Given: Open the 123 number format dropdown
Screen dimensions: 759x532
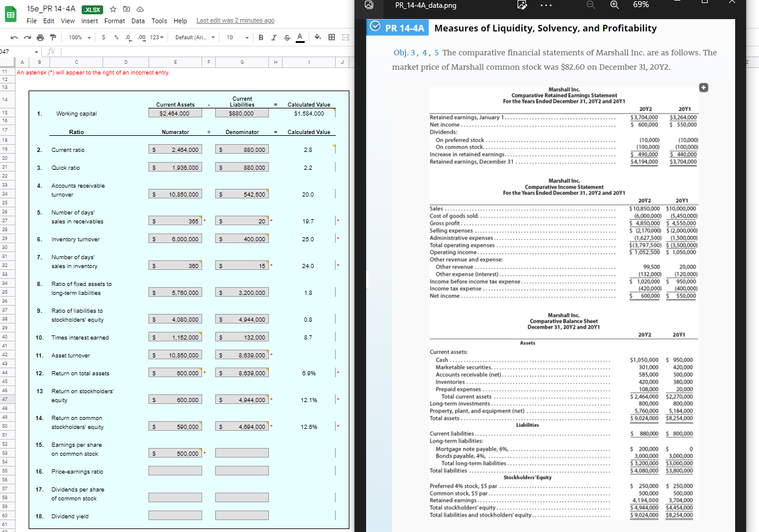Looking at the screenshot, I should (x=156, y=38).
